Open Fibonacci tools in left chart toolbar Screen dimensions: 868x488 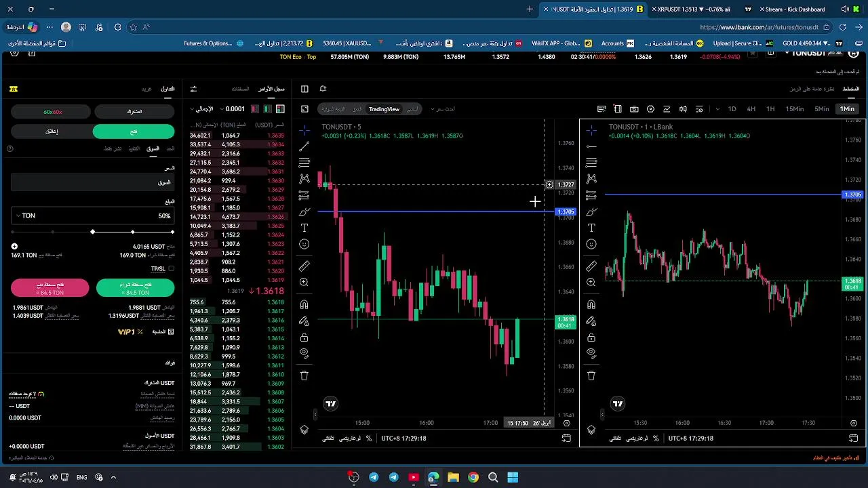tap(304, 163)
